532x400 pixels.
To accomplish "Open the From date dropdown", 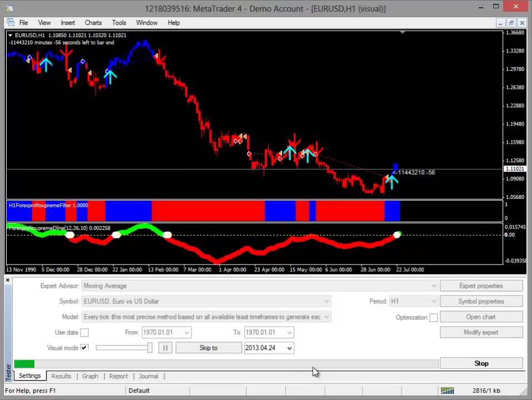I will tap(187, 332).
